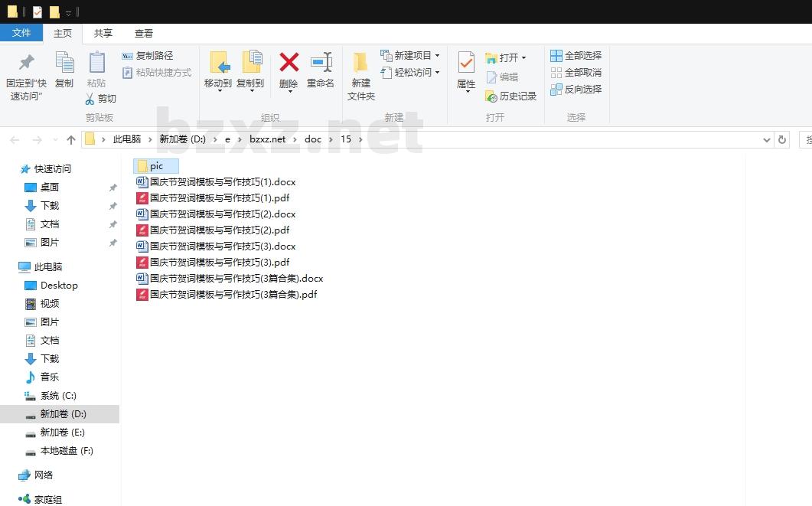Click Invert Selection (反向选择)
Viewport: 812px width, 506px height.
tap(576, 89)
